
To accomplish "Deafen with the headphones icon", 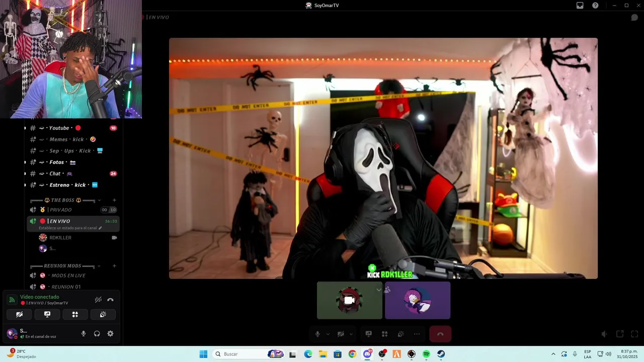I will (x=97, y=334).
